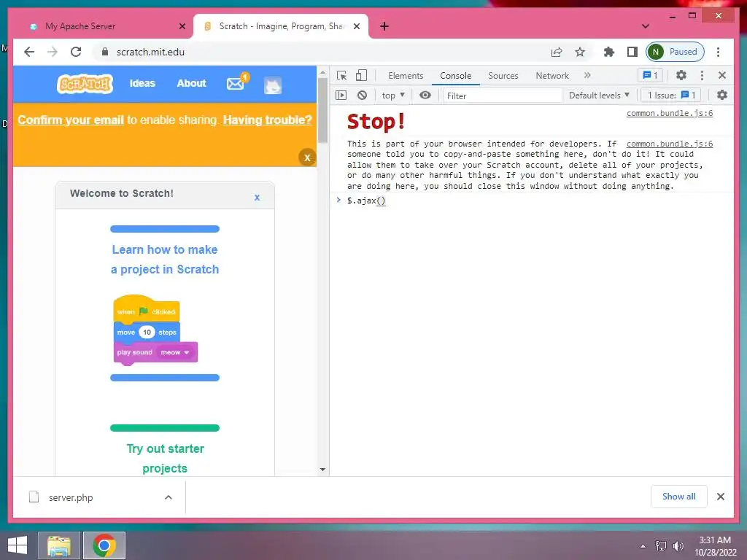
Task: Click Show all downloads button
Action: [x=679, y=497]
